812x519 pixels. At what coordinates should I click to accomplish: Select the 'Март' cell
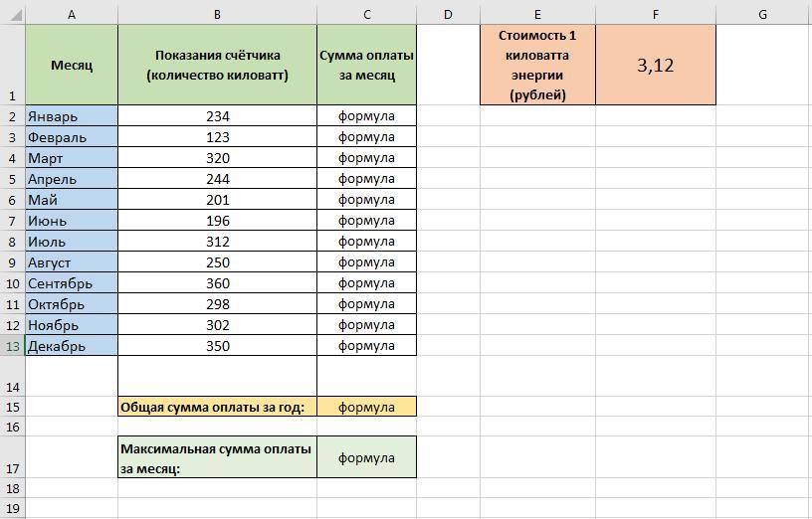tap(72, 158)
